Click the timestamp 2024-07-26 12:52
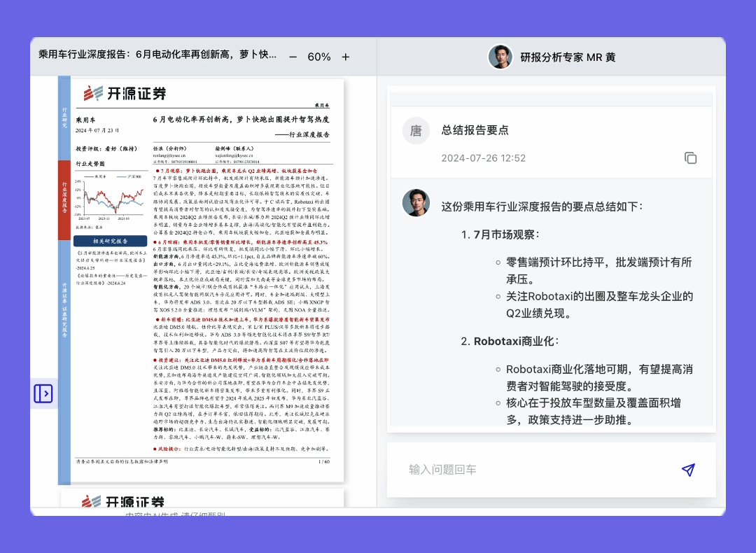 [484, 158]
